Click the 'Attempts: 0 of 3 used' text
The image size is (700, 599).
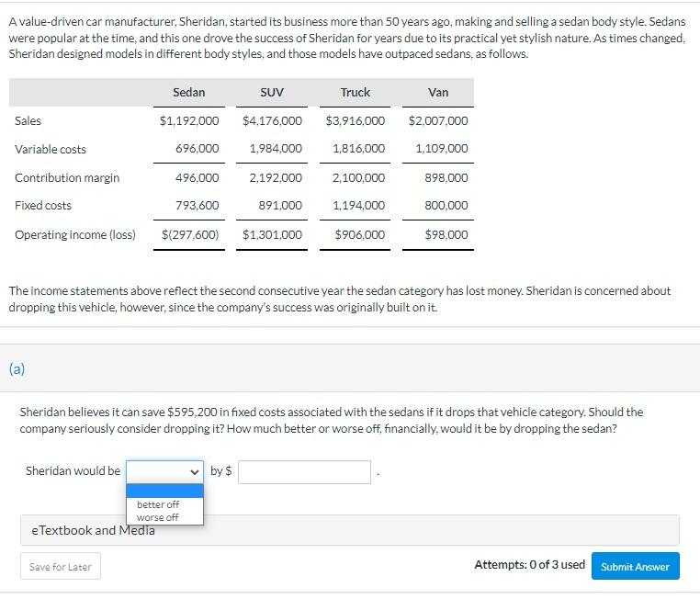point(529,565)
